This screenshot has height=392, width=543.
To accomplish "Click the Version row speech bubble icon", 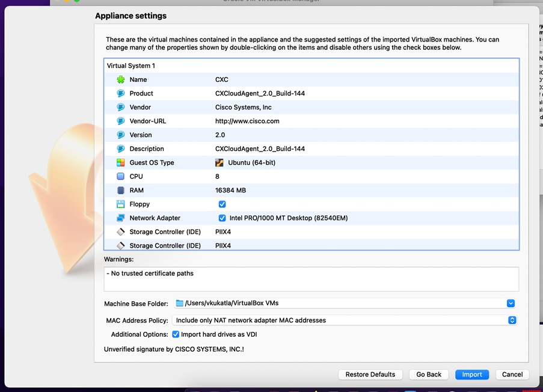I will 120,135.
